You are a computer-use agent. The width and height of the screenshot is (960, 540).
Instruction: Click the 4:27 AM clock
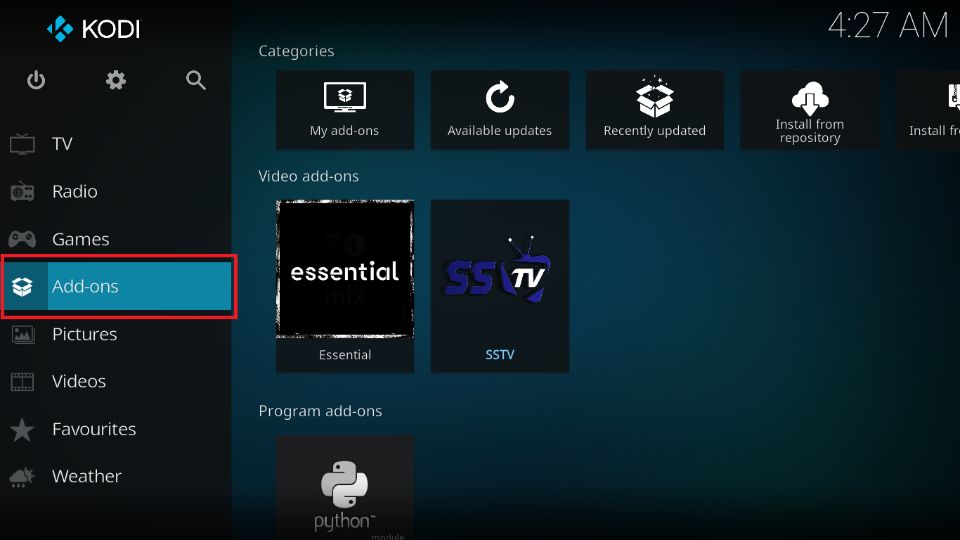[x=888, y=26]
